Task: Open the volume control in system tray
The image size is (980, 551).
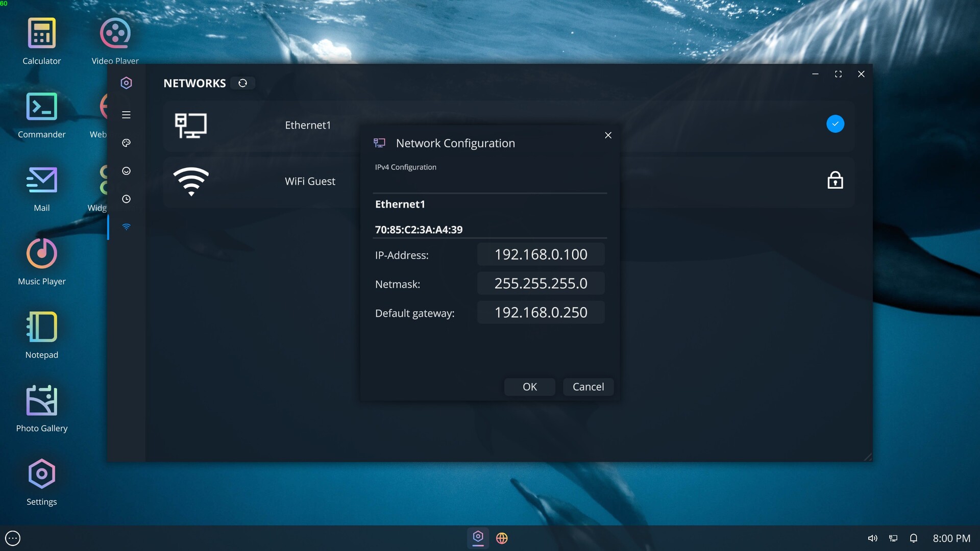Action: (x=872, y=538)
